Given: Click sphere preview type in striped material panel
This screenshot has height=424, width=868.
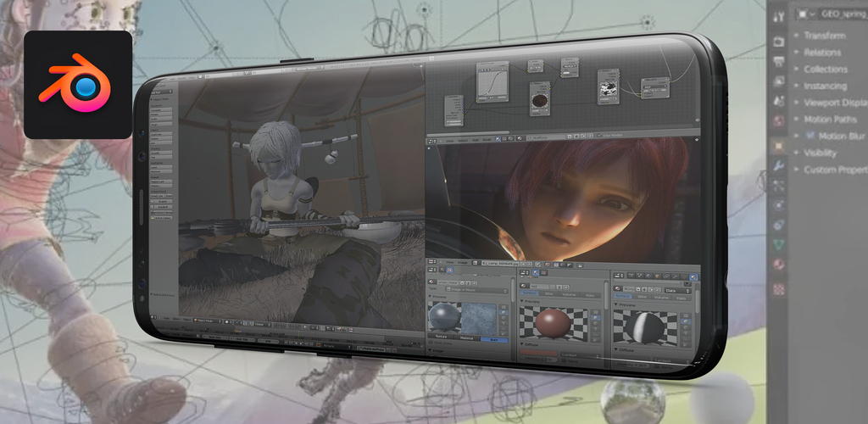Looking at the screenshot, I should (x=686, y=321).
